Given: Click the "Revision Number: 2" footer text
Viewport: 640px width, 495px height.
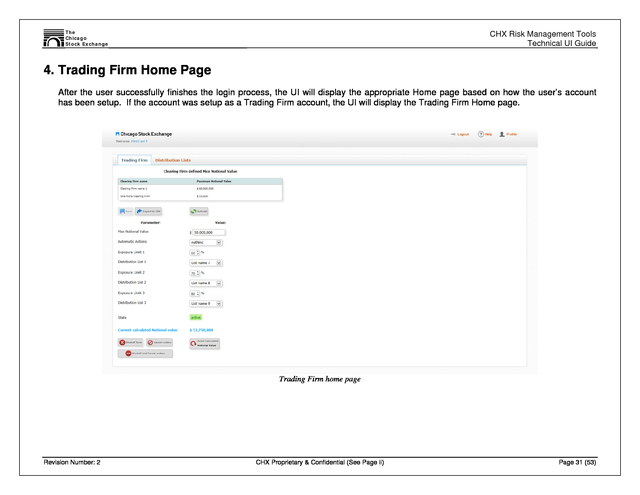Looking at the screenshot, I should click(x=72, y=462).
